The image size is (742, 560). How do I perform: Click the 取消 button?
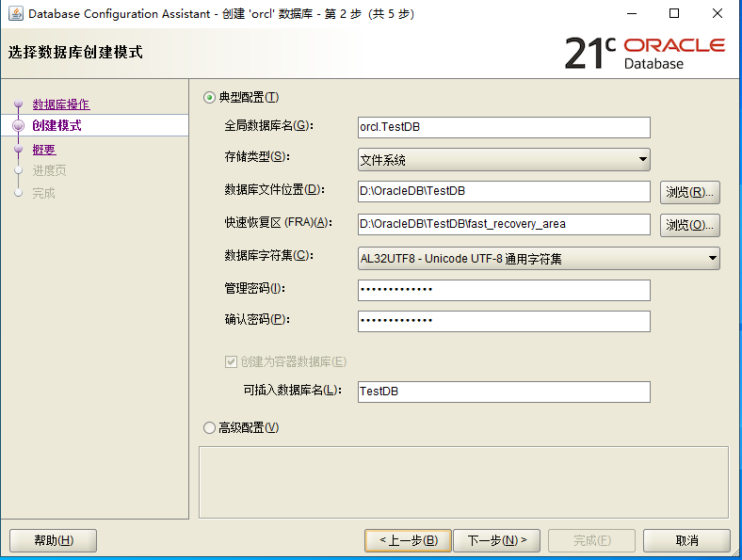coord(686,540)
